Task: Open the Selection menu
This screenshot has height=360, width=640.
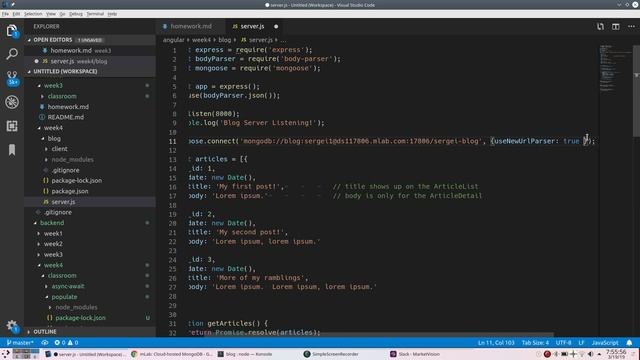Action: 33,14
